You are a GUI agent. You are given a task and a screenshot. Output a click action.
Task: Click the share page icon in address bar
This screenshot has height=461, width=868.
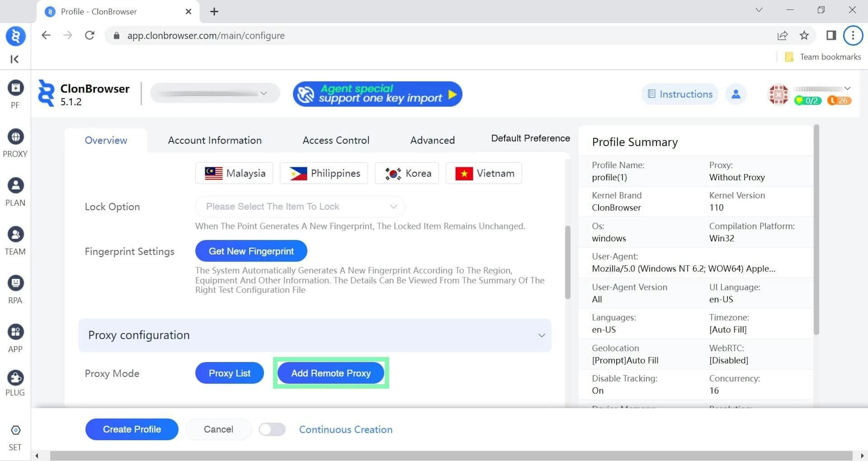pyautogui.click(x=782, y=35)
